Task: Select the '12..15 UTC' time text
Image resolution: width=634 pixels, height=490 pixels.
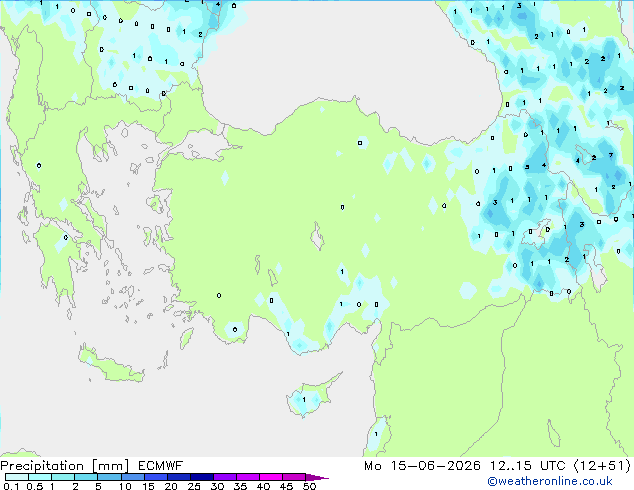Action: click(x=527, y=466)
